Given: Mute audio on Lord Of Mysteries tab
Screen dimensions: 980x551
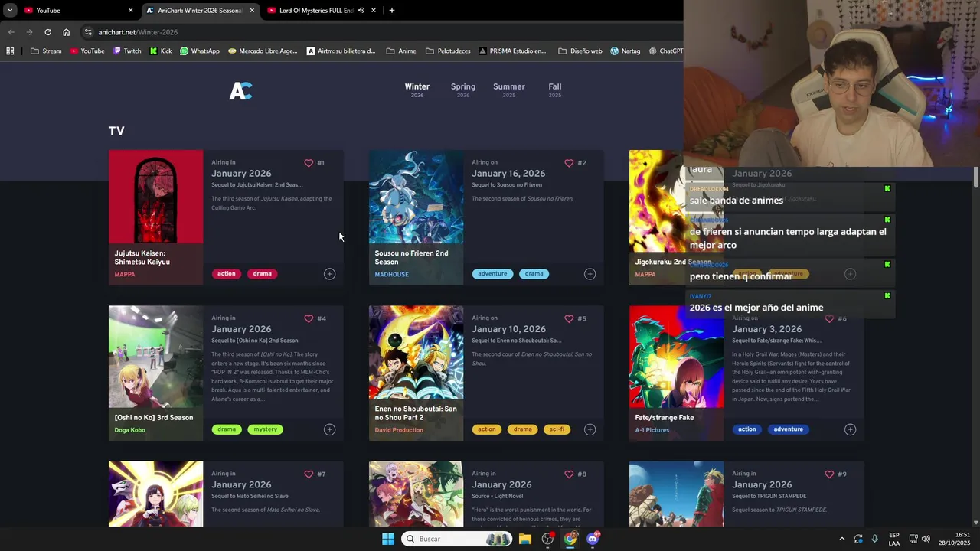Looking at the screenshot, I should (361, 11).
